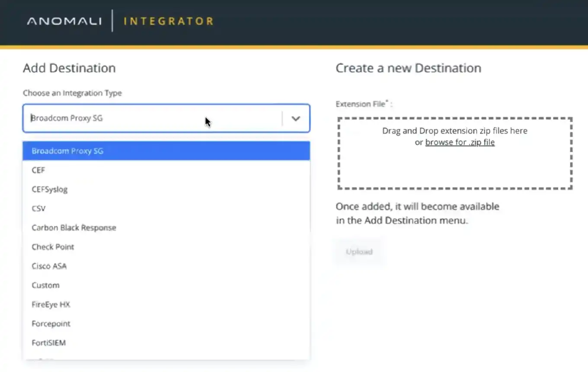Select FortiSIEM integration type
This screenshot has width=588, height=372.
166,343
